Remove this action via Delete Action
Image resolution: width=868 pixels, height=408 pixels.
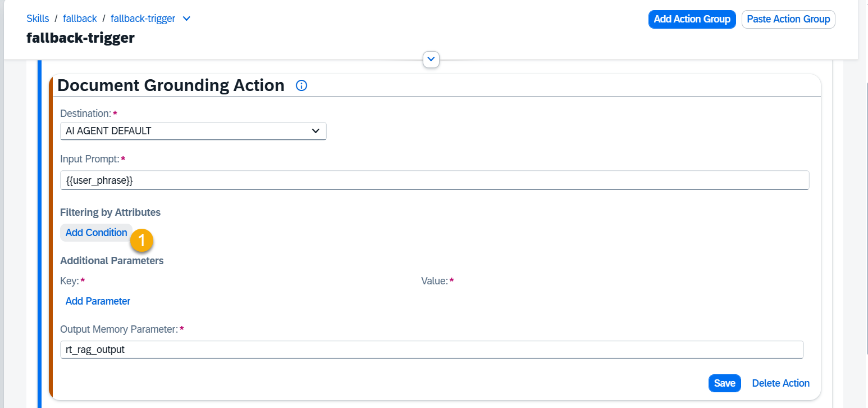click(x=780, y=383)
